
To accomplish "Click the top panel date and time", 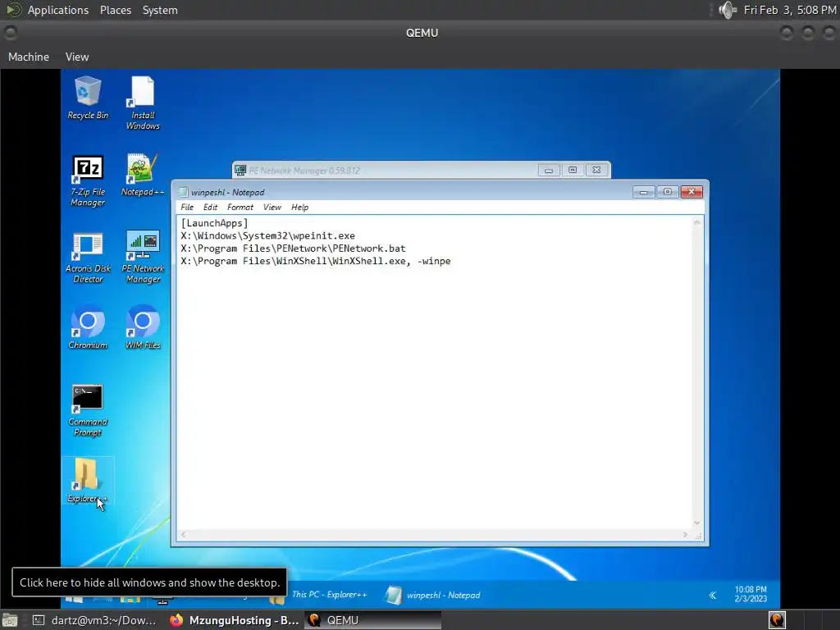I will click(790, 10).
